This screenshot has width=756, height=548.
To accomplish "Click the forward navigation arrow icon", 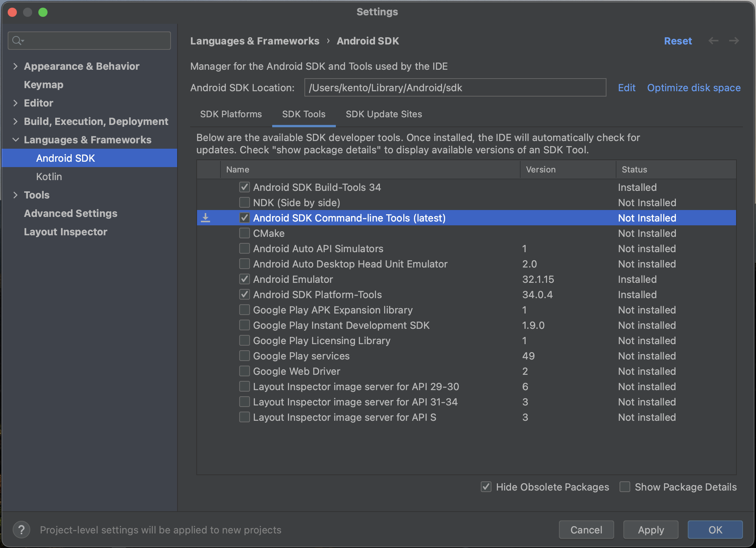I will click(x=734, y=41).
